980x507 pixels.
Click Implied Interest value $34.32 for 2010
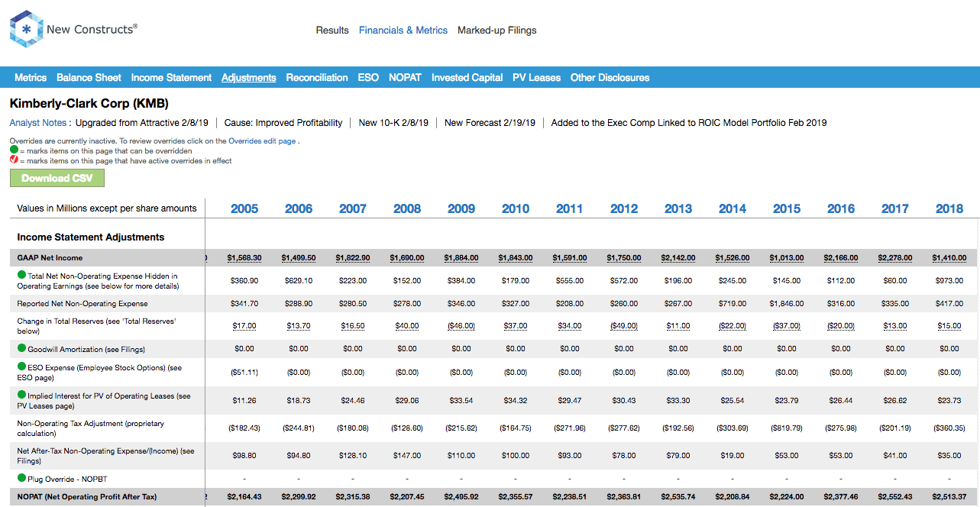coord(516,400)
